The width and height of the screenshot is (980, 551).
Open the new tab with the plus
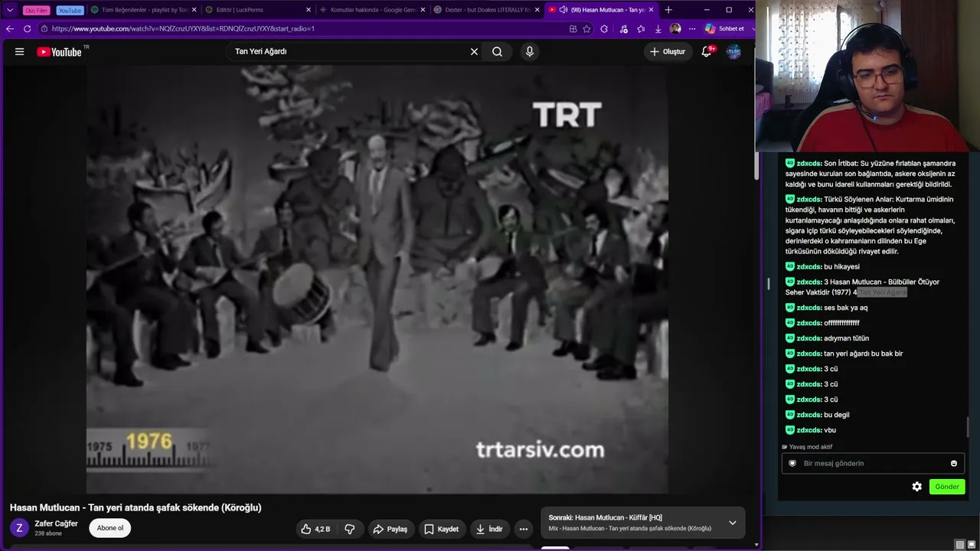tap(668, 10)
